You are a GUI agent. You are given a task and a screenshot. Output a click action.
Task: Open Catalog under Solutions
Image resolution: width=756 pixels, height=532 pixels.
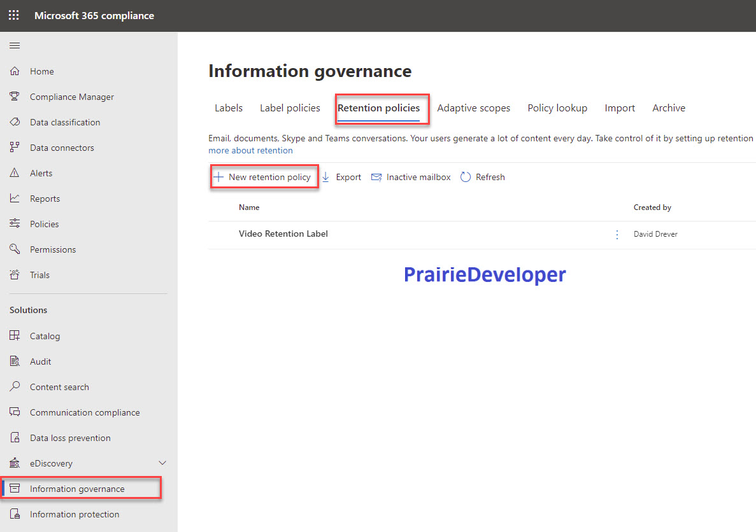(45, 336)
